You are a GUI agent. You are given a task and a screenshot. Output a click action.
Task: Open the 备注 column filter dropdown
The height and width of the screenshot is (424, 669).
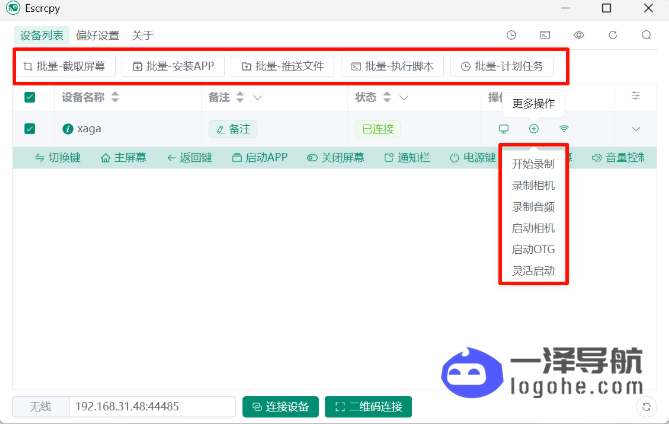257,97
